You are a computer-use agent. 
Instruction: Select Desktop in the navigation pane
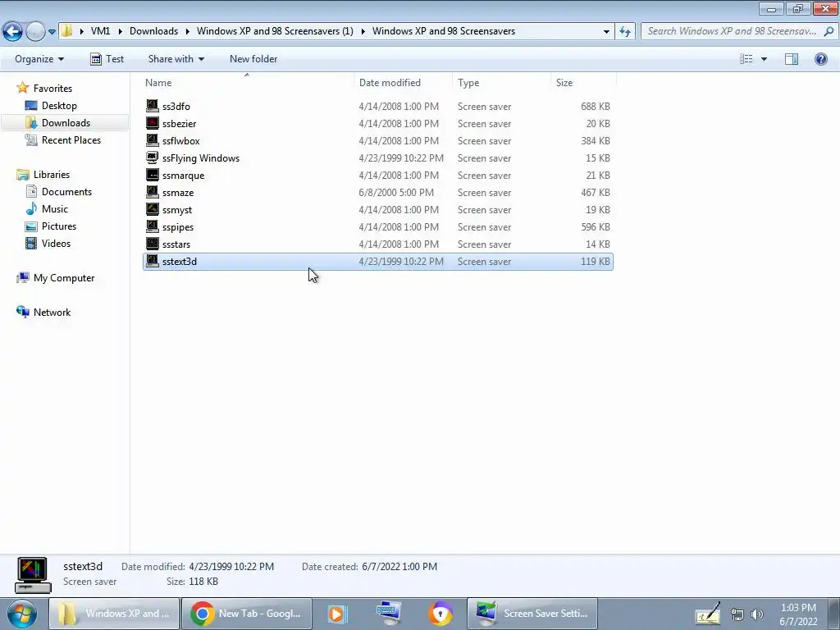59,106
